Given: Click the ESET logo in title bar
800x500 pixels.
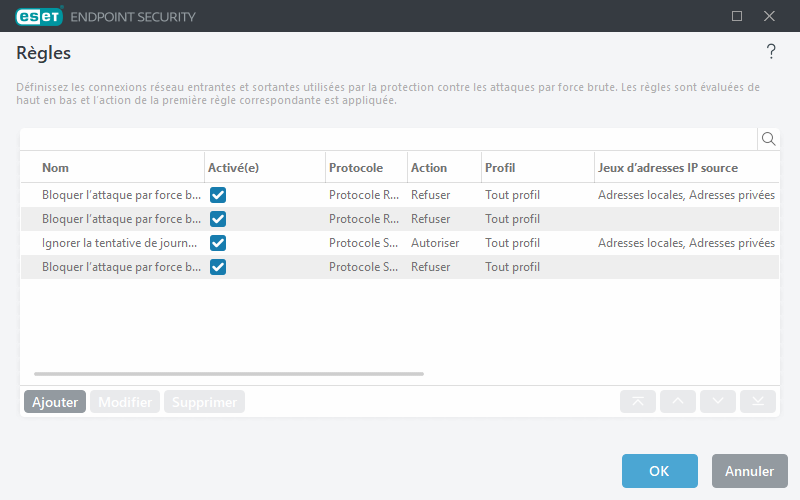Looking at the screenshot, I should pyautogui.click(x=40, y=16).
